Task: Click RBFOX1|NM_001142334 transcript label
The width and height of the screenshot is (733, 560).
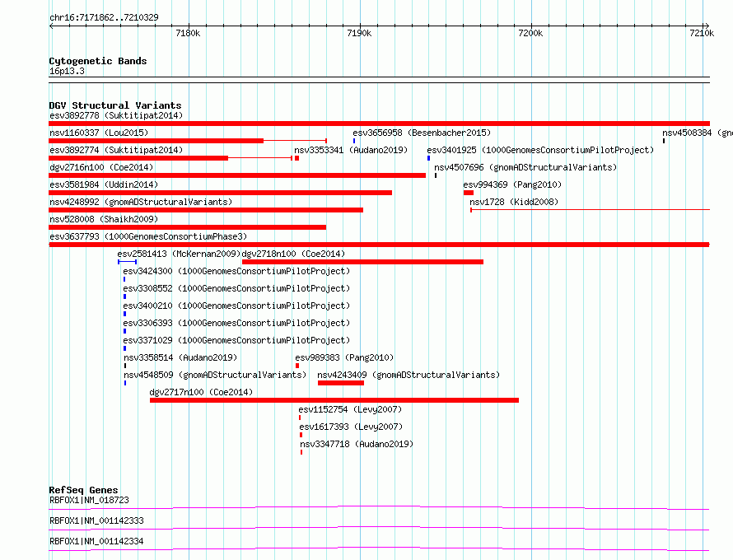Action: click(96, 541)
